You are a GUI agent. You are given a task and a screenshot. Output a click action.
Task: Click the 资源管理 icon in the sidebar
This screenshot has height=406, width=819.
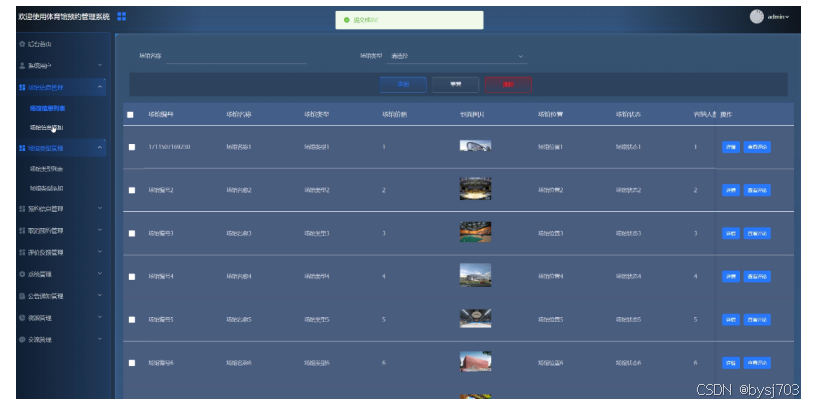pos(22,318)
